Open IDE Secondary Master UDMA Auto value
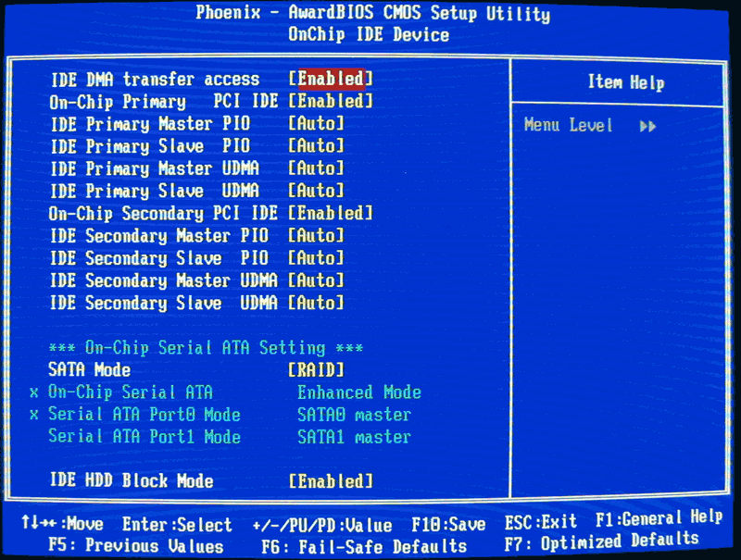The height and width of the screenshot is (560, 741). [x=316, y=280]
